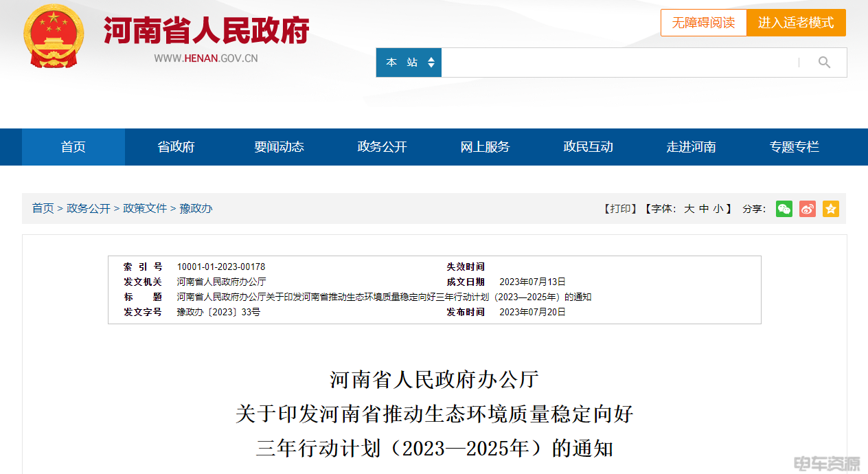The height and width of the screenshot is (474, 868).
Task: Select the 成文日期 value 2023年07月13日
Action: [x=533, y=282]
